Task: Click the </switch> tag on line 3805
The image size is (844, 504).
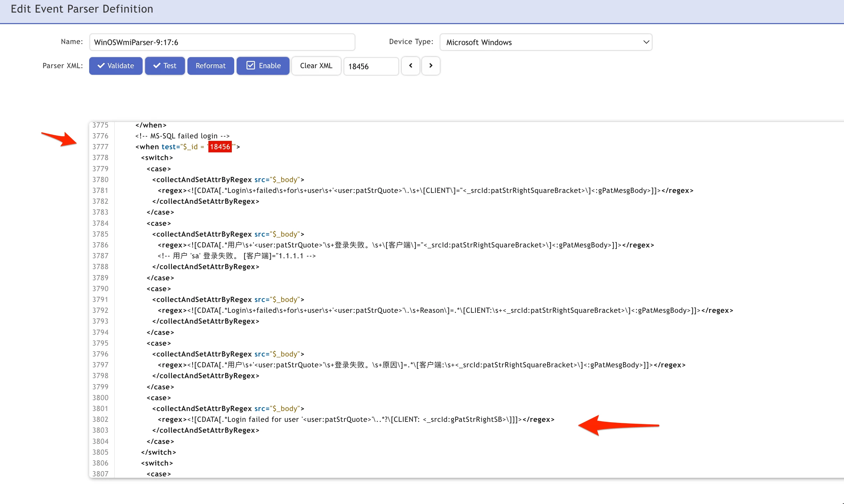Action: point(158,452)
